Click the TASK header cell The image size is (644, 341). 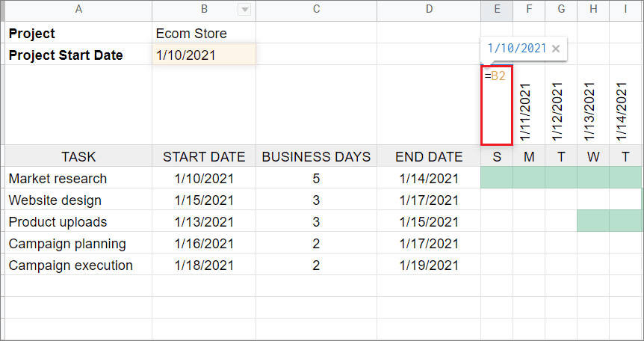coord(78,156)
